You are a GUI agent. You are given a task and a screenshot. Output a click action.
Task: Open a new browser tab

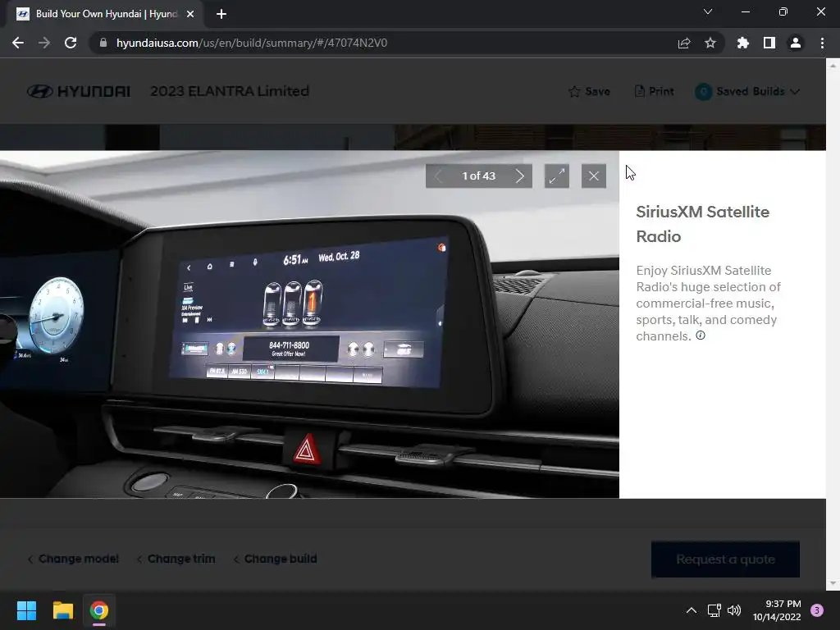pos(221,14)
